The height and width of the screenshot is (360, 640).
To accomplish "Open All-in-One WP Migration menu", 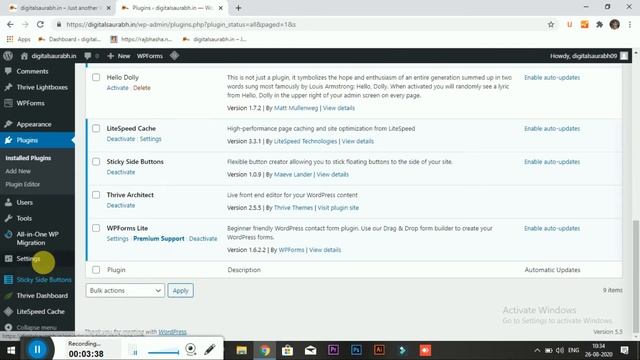I will tap(37, 238).
